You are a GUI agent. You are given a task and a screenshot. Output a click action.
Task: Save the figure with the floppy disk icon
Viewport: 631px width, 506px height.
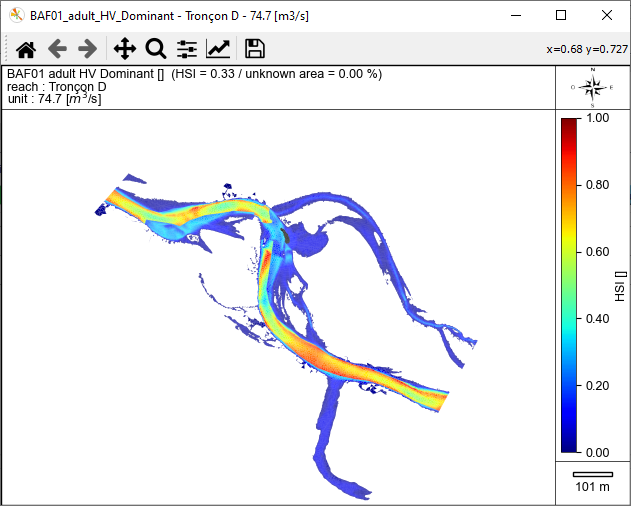click(x=254, y=49)
